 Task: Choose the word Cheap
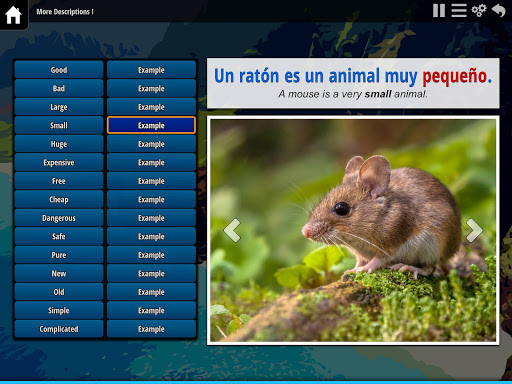tap(59, 199)
